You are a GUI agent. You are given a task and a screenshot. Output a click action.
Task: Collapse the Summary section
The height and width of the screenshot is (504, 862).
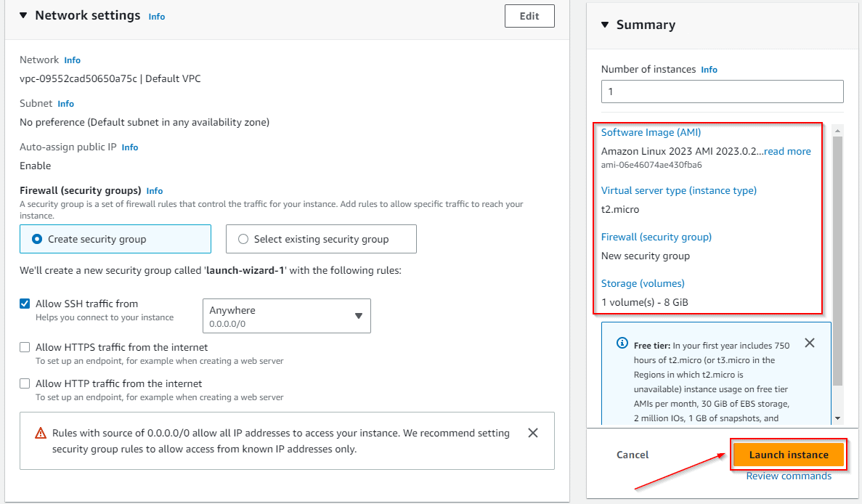(605, 24)
